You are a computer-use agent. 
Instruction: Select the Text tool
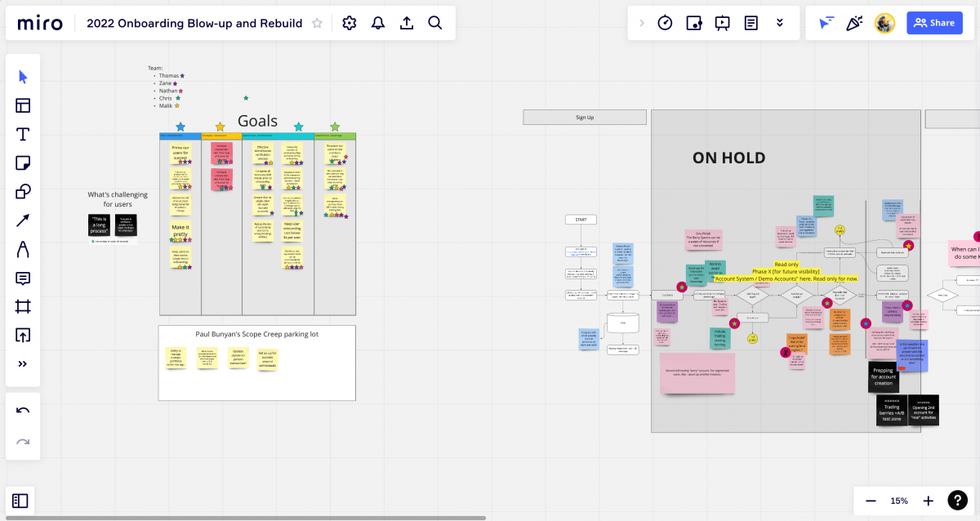click(23, 134)
